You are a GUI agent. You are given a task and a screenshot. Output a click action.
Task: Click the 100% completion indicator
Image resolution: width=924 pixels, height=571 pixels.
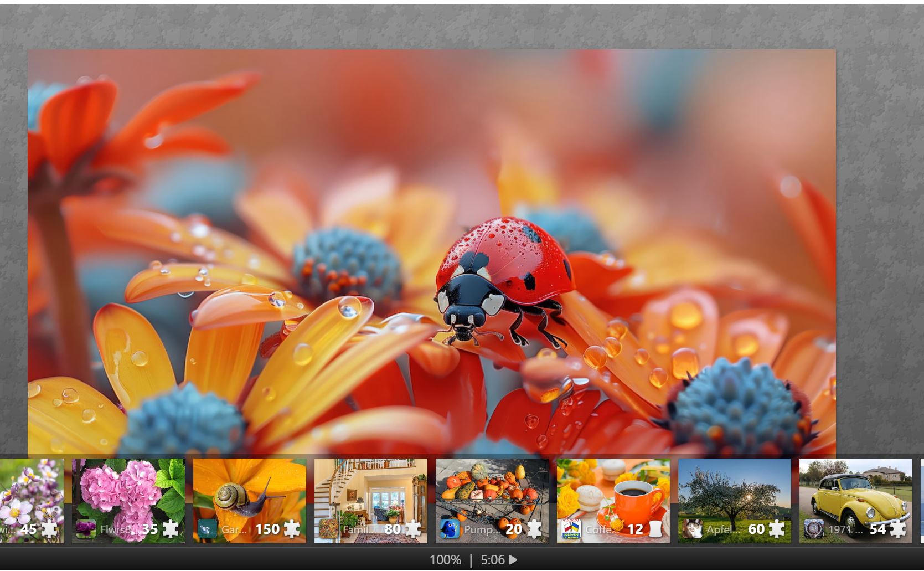pyautogui.click(x=445, y=560)
